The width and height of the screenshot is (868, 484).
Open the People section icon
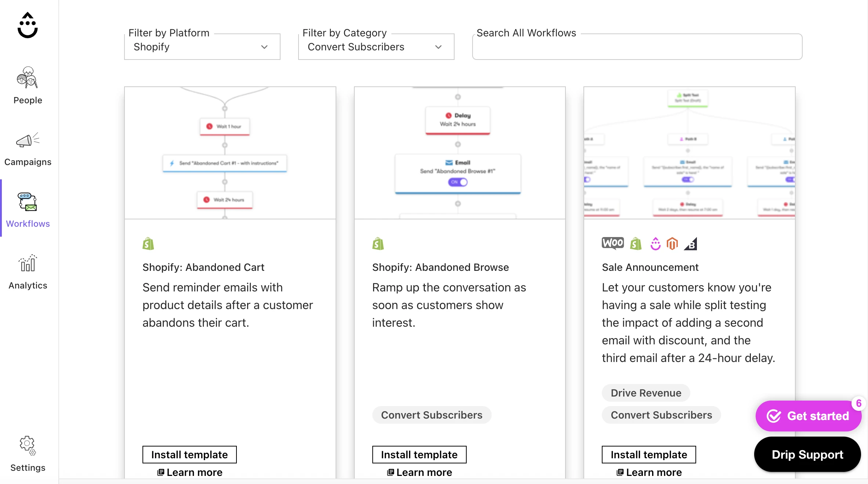27,78
